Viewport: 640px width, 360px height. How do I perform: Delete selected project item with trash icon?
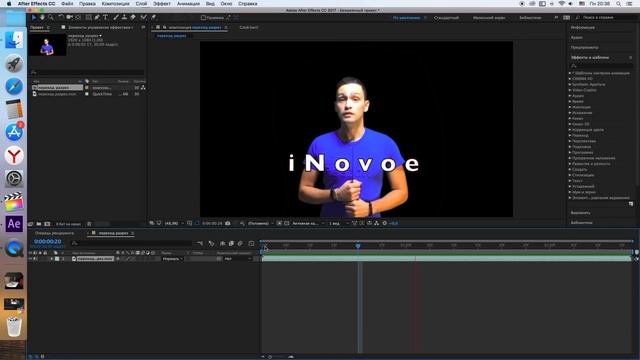click(x=89, y=224)
